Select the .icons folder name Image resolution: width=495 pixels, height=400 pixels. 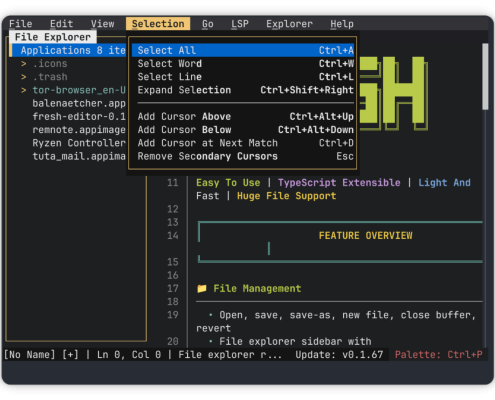coord(50,63)
